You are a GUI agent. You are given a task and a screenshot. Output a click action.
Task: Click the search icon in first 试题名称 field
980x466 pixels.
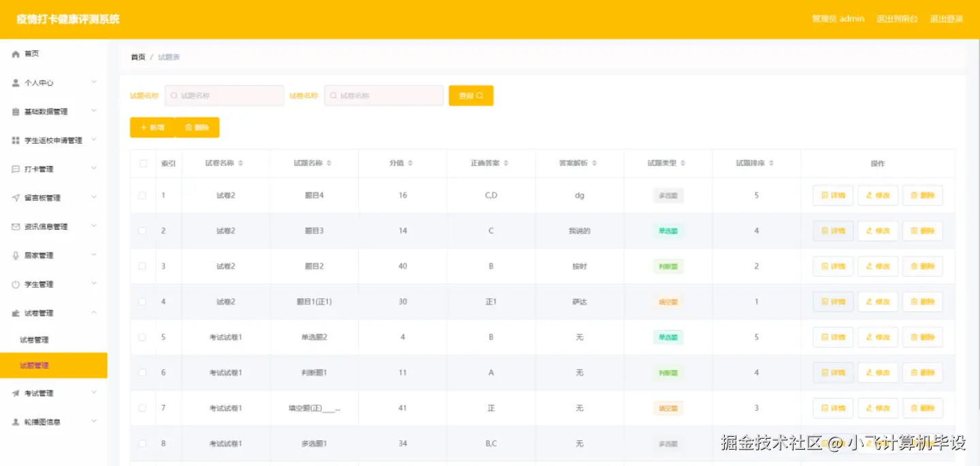[x=174, y=96]
